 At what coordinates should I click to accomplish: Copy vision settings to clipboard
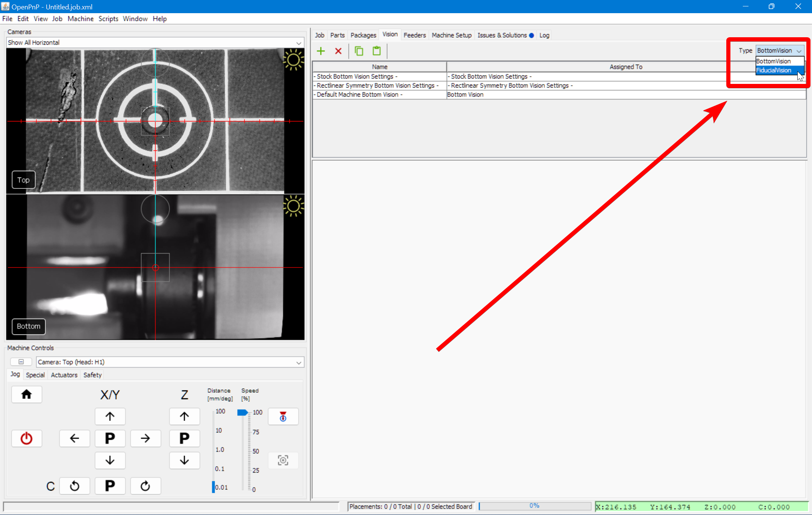click(359, 50)
